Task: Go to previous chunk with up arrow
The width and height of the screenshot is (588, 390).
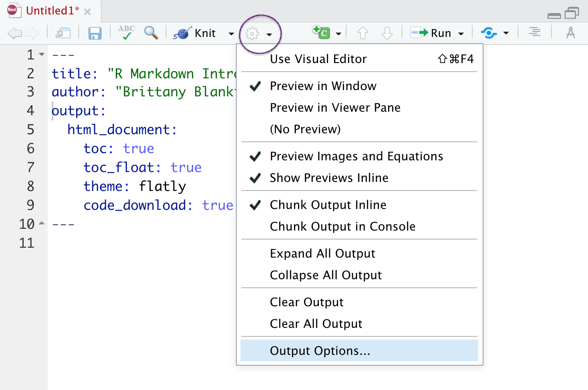Action: point(362,33)
